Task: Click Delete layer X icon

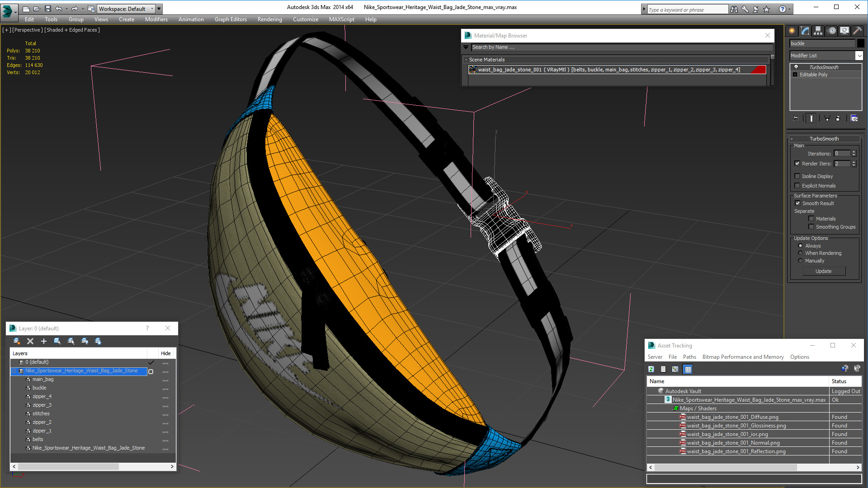Action: [x=30, y=341]
